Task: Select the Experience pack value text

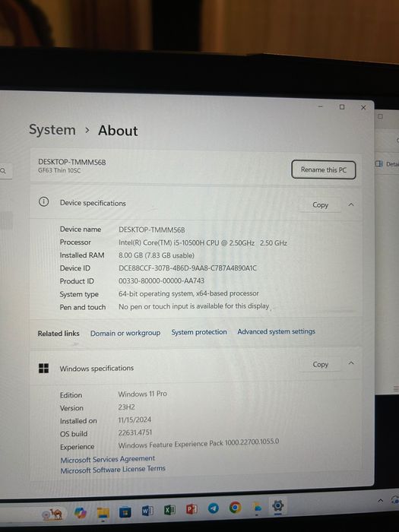Action: [x=198, y=443]
